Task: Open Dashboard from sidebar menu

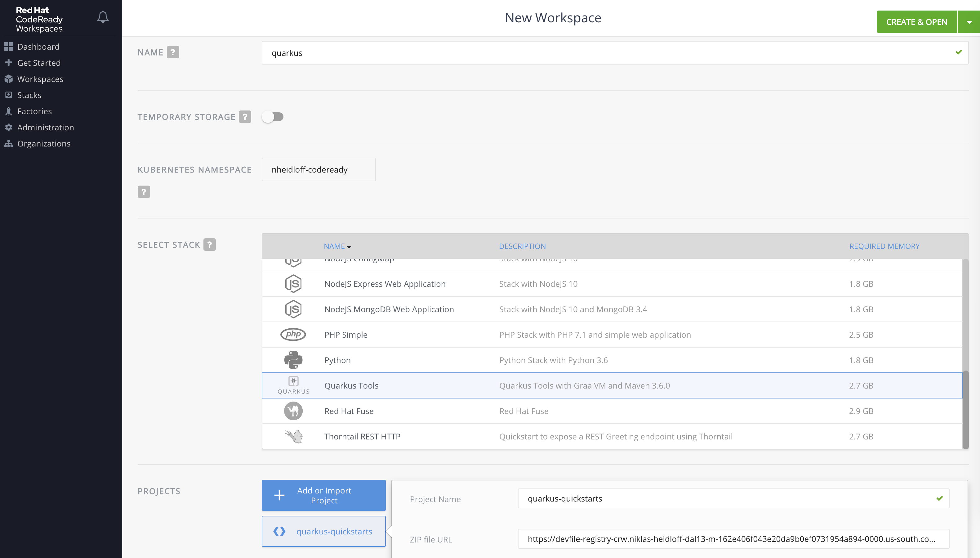Action: (x=38, y=47)
